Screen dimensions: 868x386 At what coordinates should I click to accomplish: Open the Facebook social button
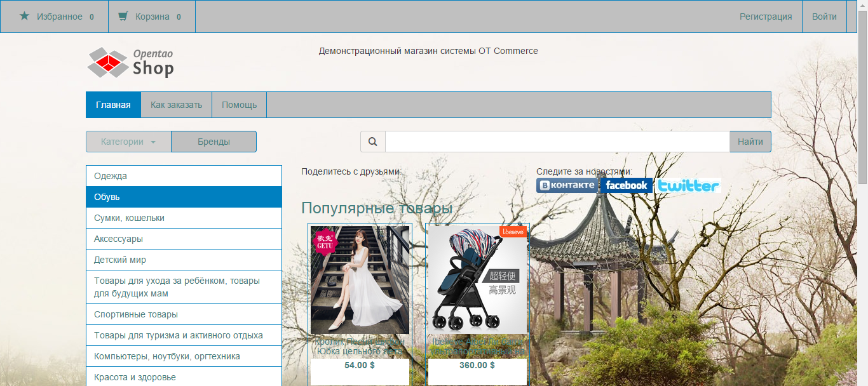click(x=627, y=185)
